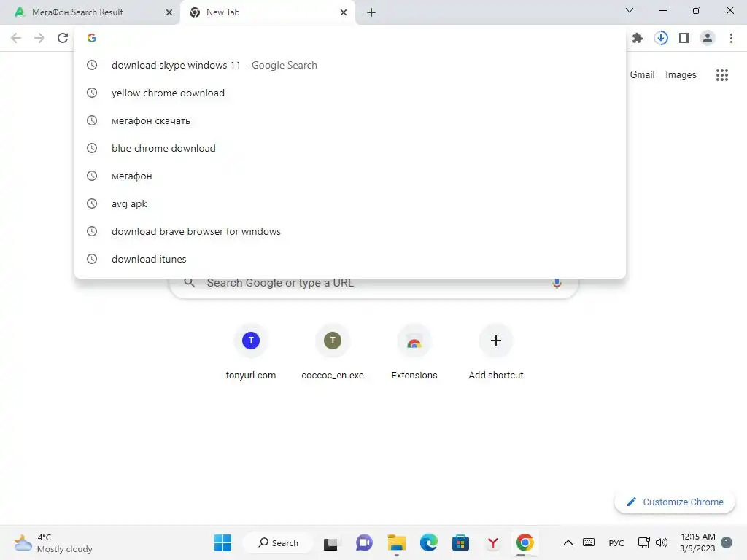Open the Extensions puzzle icon
Viewport: 747px width, 560px height.
(638, 38)
